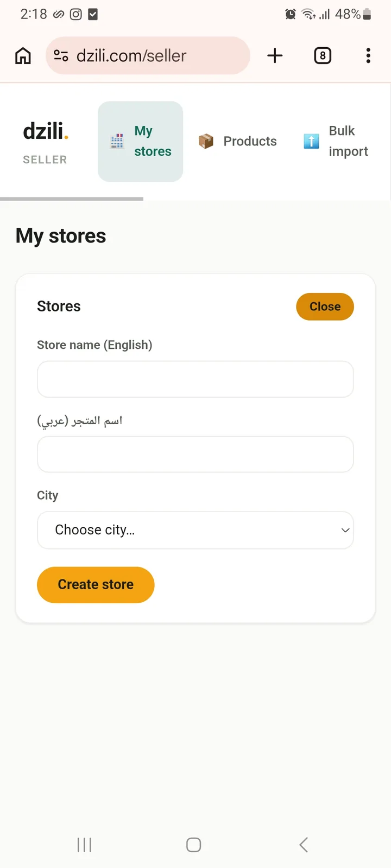Click the Create store button

(x=96, y=585)
